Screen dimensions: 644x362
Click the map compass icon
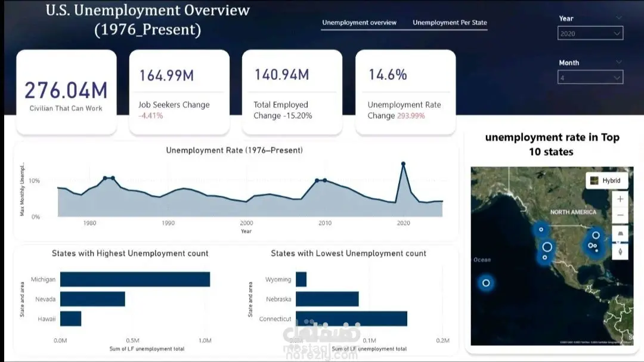(x=620, y=251)
